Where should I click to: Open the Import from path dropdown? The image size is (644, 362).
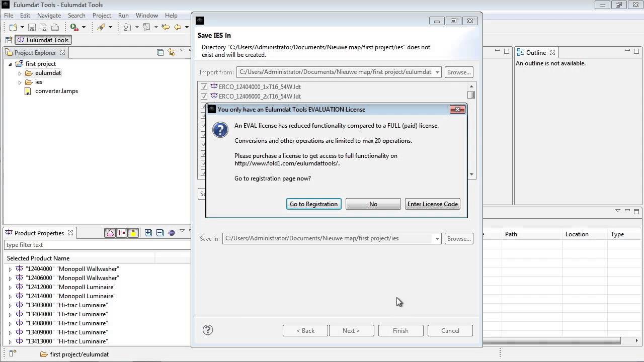click(437, 72)
